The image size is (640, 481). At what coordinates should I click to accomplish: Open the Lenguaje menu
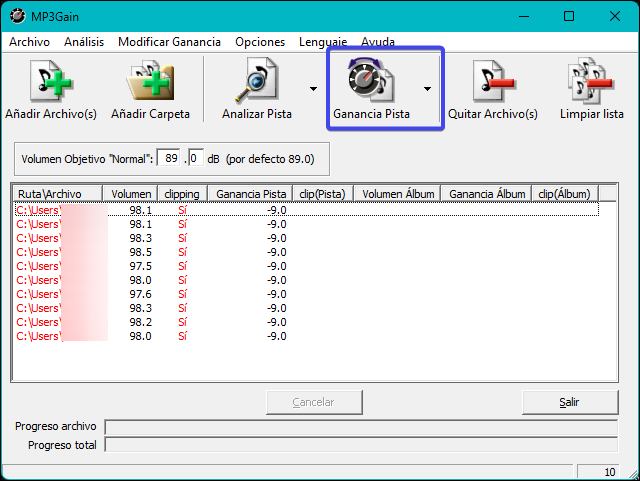tap(323, 42)
